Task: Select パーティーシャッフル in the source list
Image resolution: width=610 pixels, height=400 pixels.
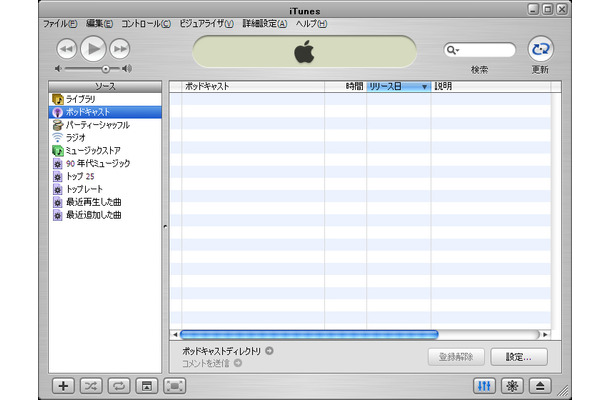Action: point(105,125)
